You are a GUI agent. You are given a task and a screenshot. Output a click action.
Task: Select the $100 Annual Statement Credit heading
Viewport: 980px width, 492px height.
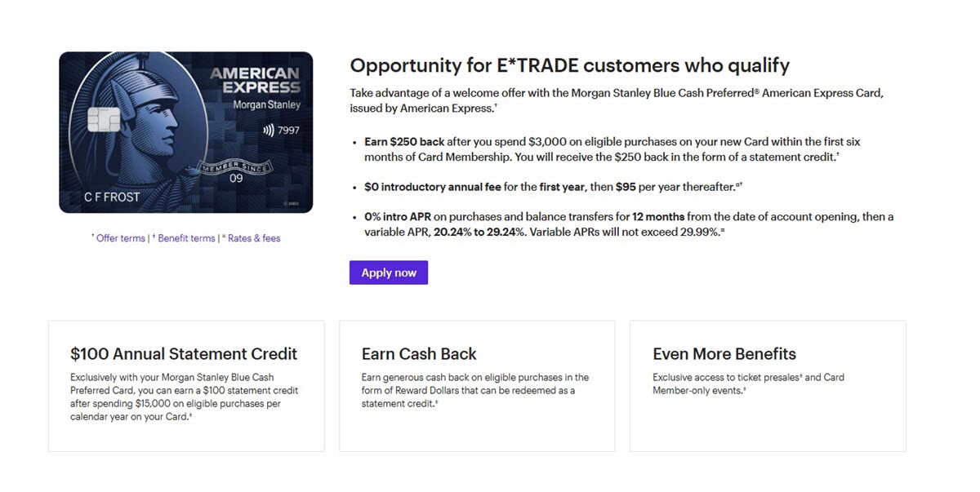[184, 354]
